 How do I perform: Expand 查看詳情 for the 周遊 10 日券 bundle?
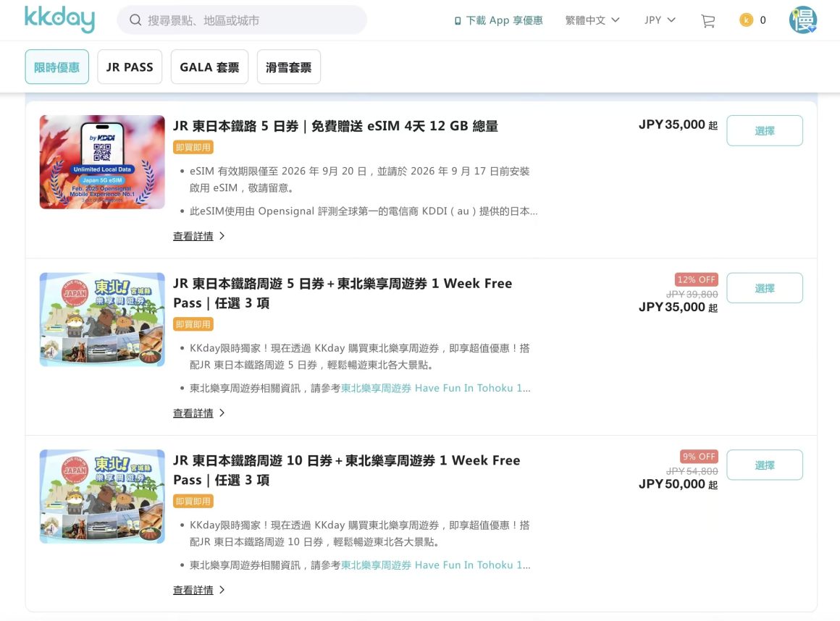(x=198, y=590)
